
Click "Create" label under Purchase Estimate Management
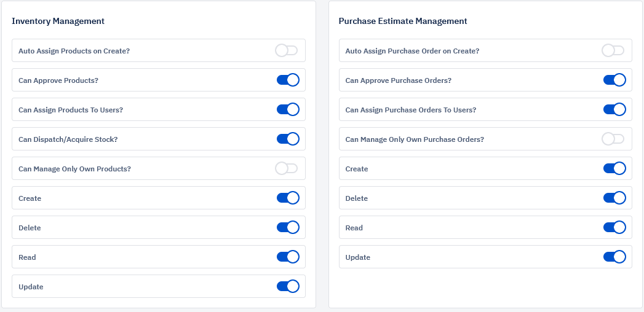click(357, 169)
